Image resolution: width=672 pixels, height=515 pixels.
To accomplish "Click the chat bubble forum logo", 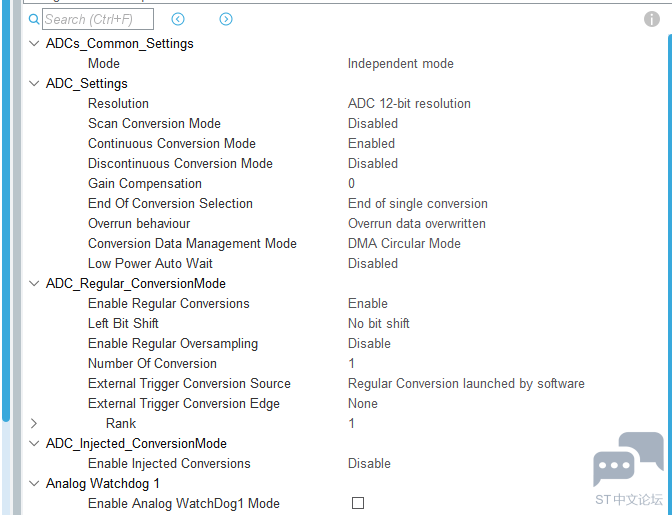I will (x=628, y=460).
